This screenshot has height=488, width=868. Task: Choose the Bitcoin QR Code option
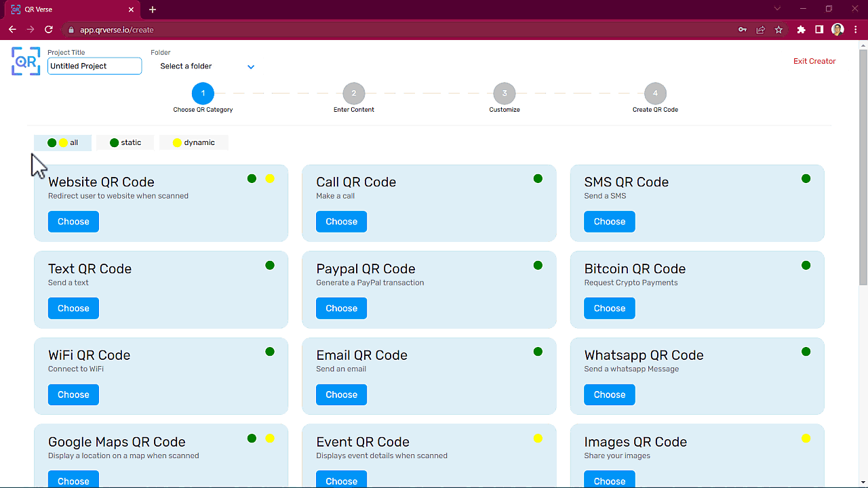point(610,308)
